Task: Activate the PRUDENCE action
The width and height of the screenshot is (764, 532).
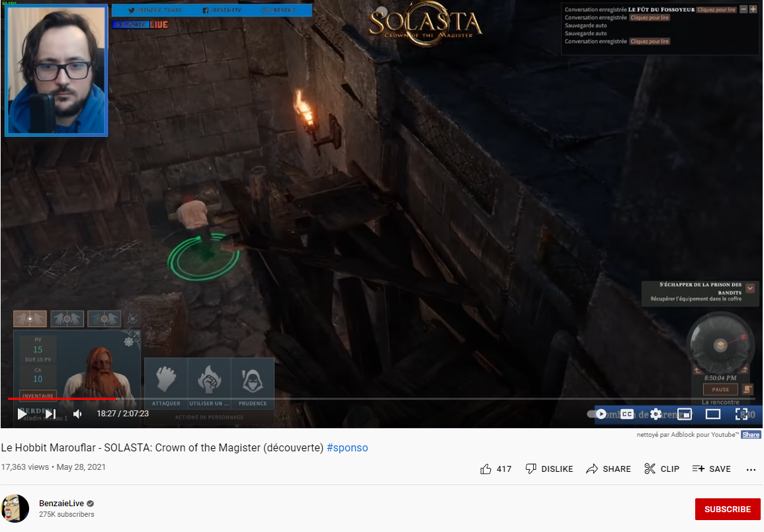Action: [x=253, y=383]
